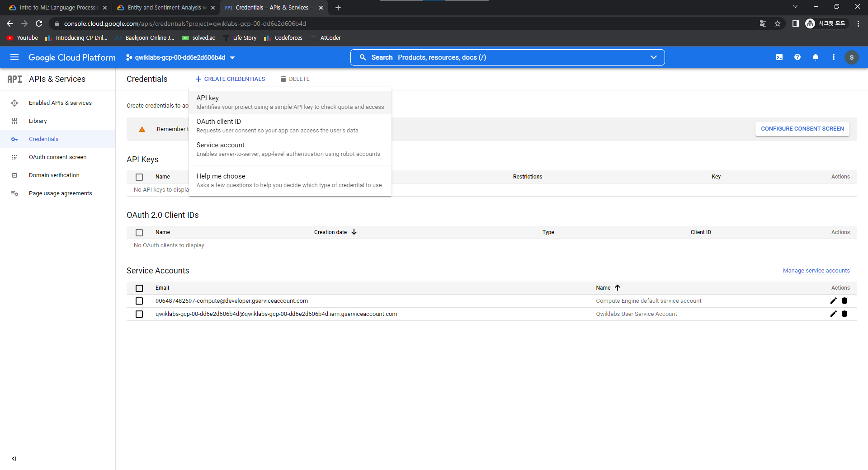Click the Compute Engine default service account name
The height and width of the screenshot is (470, 868).
coord(649,301)
